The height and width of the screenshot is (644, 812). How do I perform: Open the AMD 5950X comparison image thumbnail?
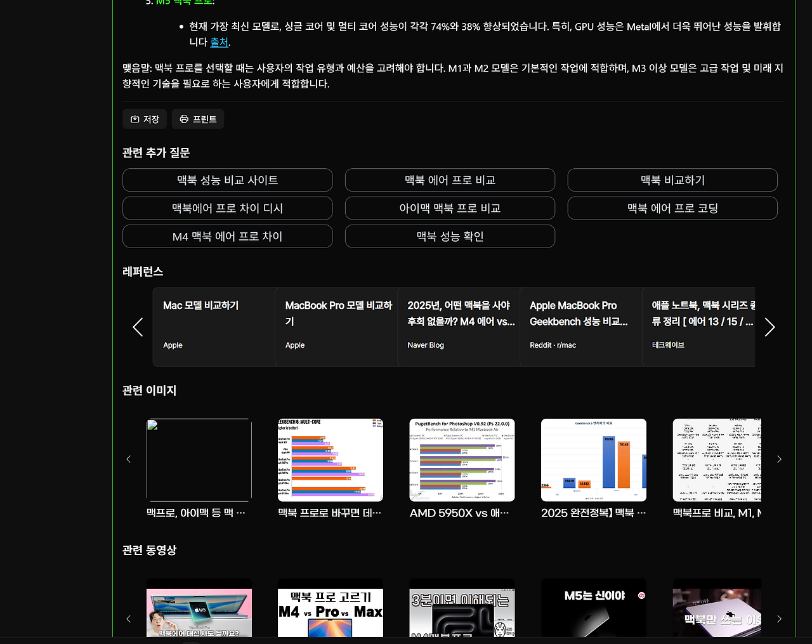(461, 460)
